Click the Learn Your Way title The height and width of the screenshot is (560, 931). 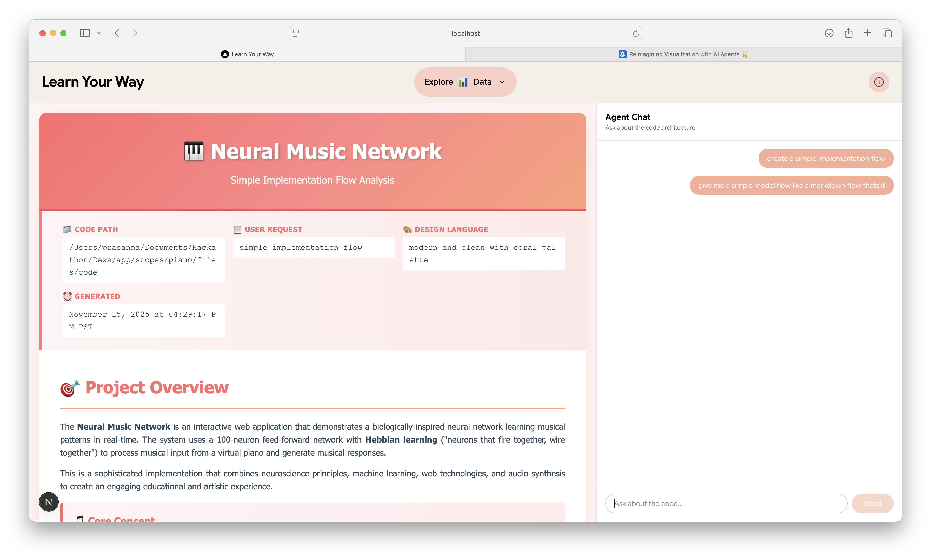93,82
